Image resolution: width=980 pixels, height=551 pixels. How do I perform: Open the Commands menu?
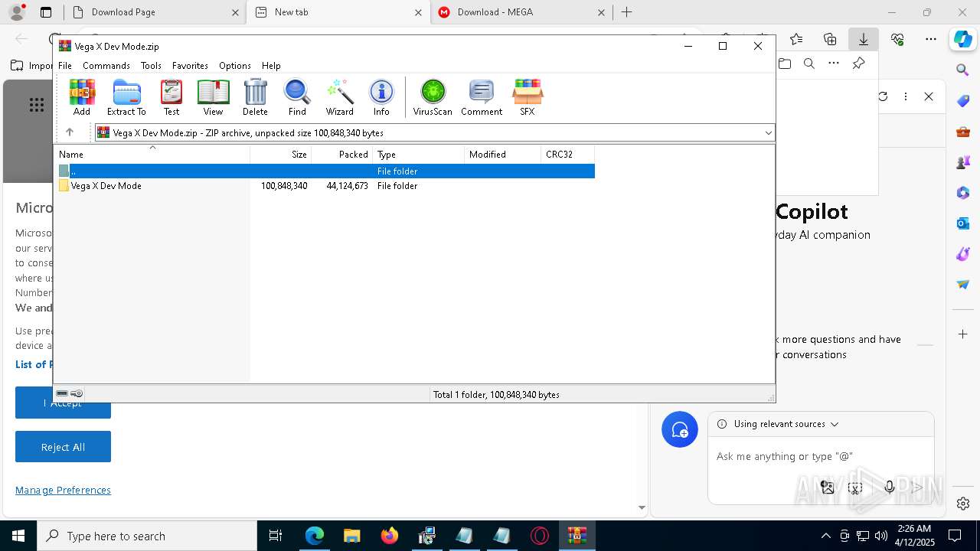pyautogui.click(x=106, y=66)
